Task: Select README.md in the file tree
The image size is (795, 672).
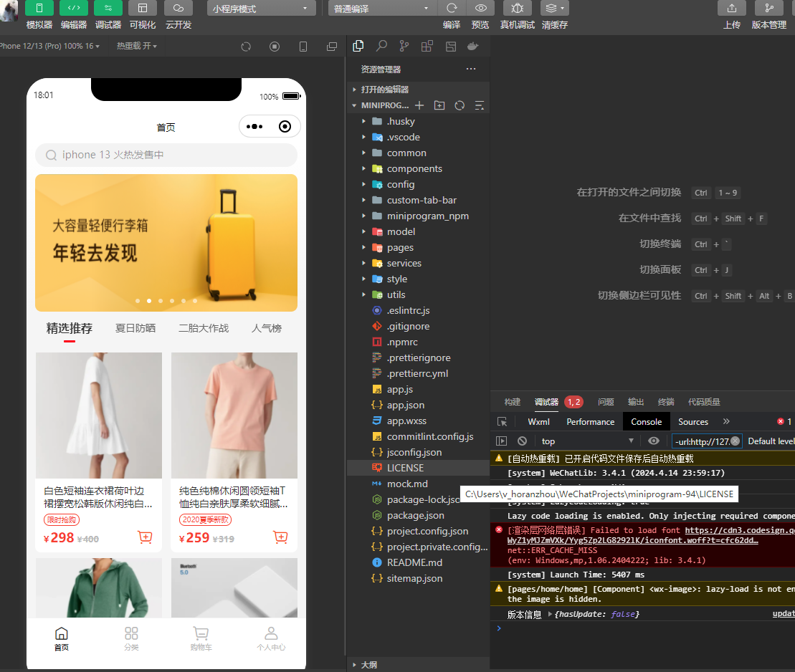Action: click(418, 563)
